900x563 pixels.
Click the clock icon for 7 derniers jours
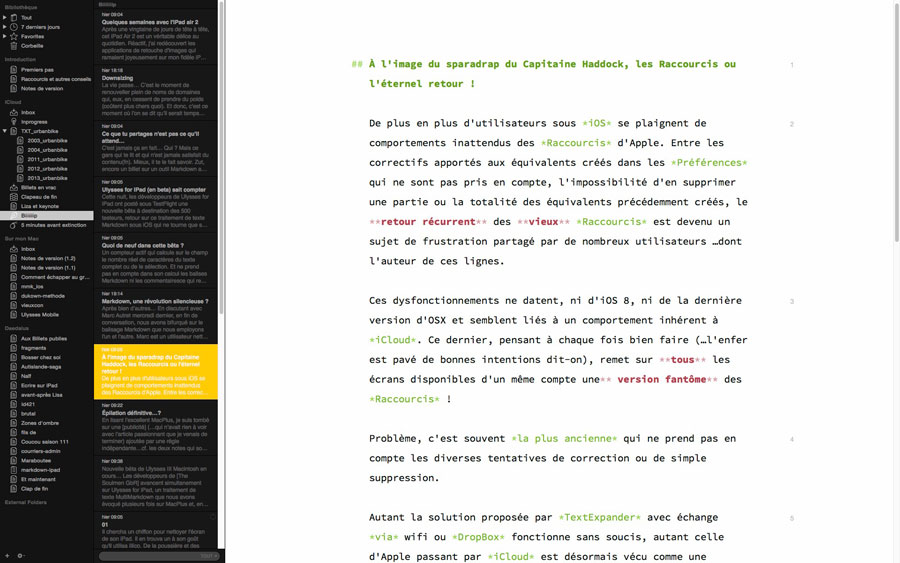[x=14, y=27]
